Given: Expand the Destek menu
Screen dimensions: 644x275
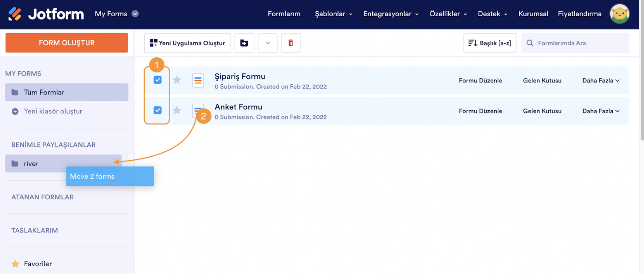Looking at the screenshot, I should [x=492, y=14].
